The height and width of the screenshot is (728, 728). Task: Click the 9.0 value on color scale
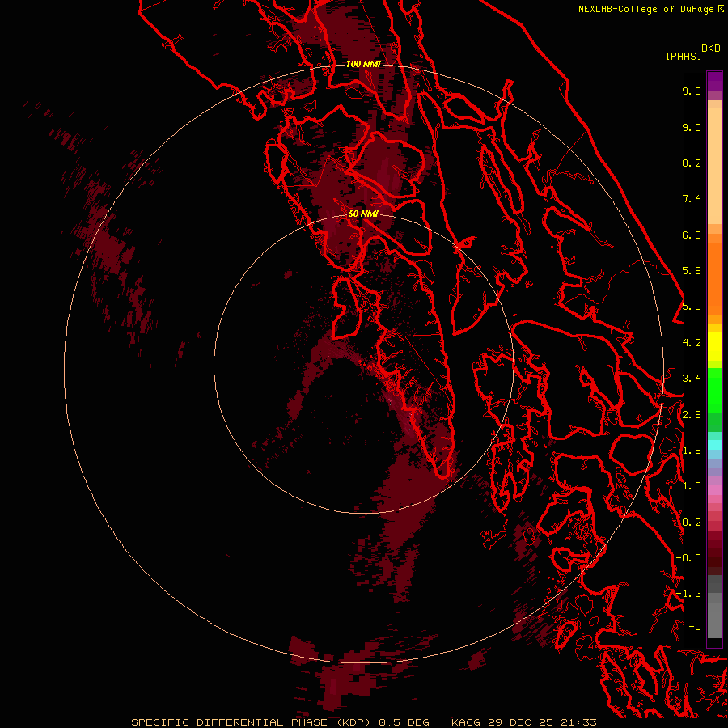point(692,127)
